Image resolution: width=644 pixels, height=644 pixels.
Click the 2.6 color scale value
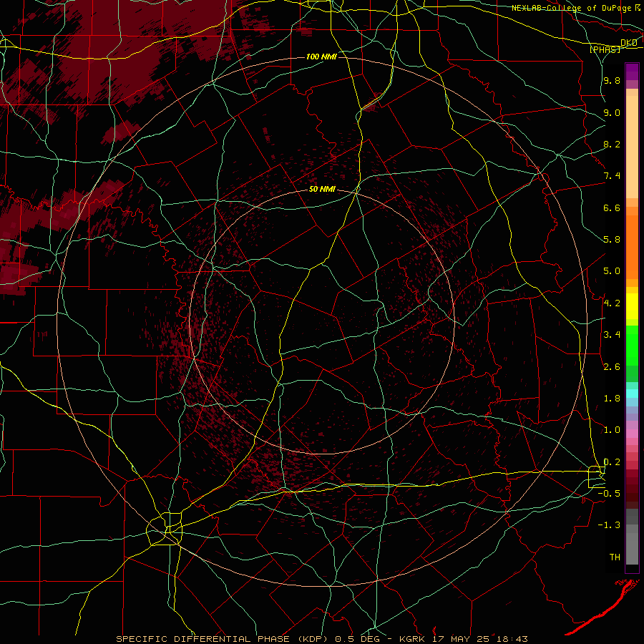pos(612,367)
